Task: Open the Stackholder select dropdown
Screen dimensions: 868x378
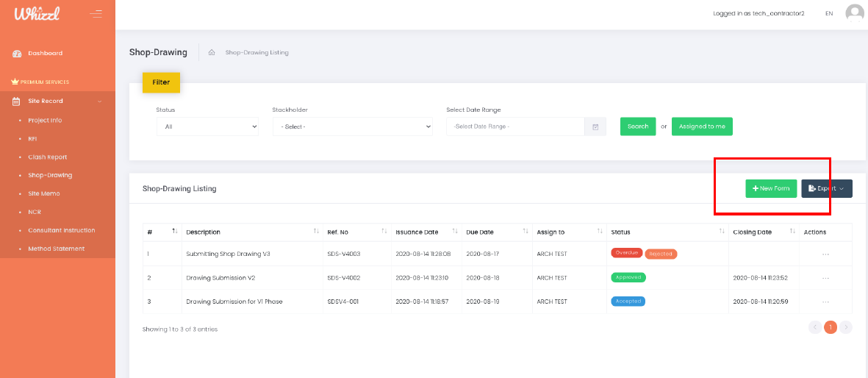Action: coord(352,126)
